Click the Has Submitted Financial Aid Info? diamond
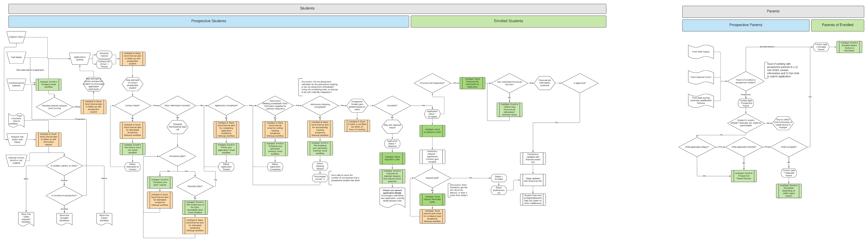The height and width of the screenshot is (242, 868). click(509, 83)
